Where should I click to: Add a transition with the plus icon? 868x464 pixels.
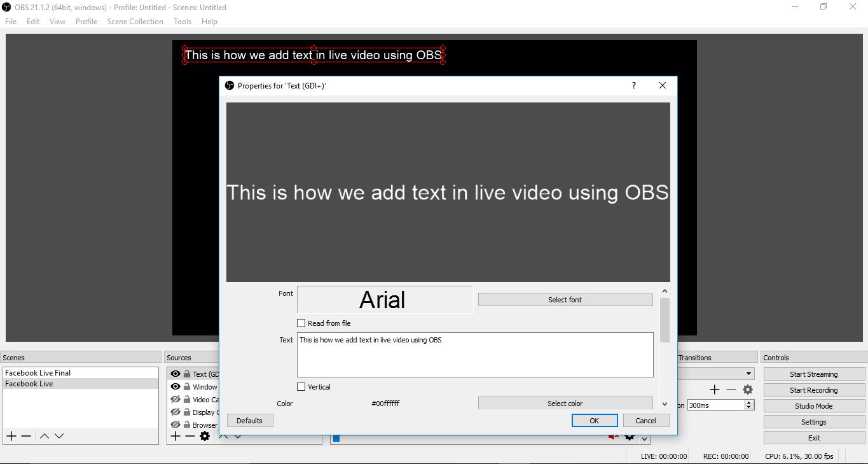715,390
